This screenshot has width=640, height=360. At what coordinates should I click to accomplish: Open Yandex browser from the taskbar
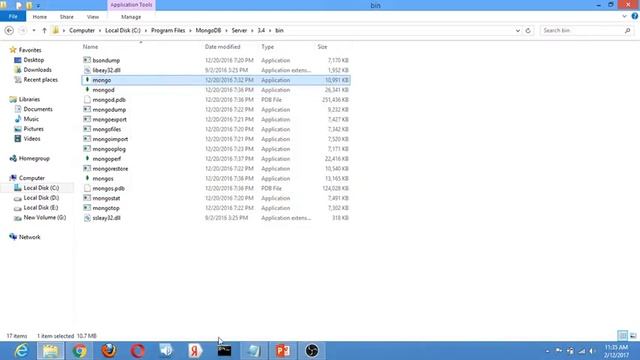click(196, 351)
